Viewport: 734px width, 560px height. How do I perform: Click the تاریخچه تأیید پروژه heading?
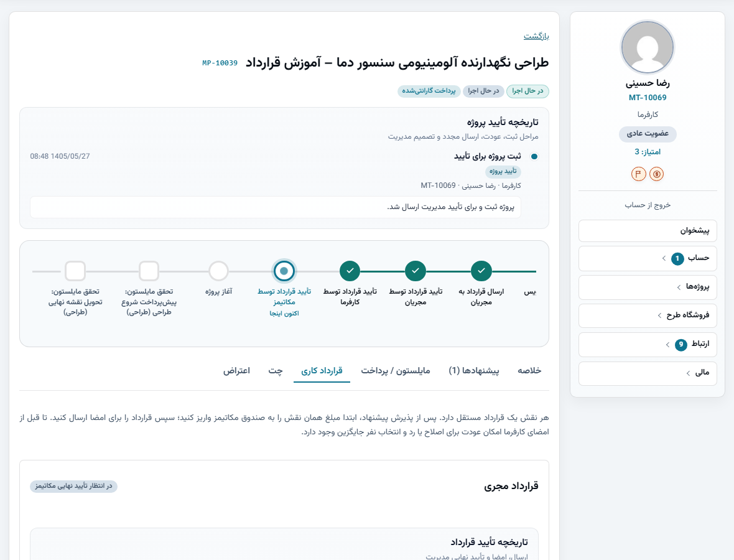502,122
